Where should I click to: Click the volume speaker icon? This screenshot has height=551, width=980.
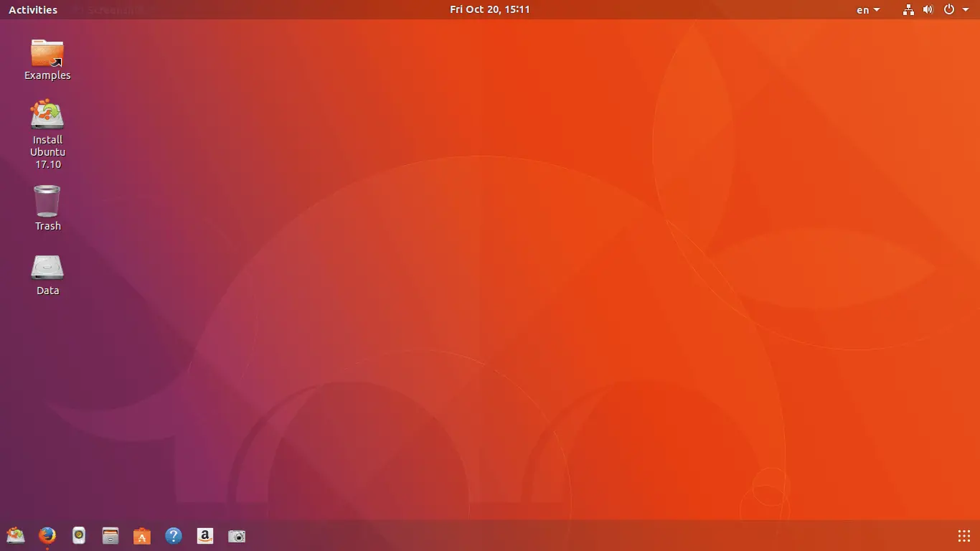click(928, 10)
